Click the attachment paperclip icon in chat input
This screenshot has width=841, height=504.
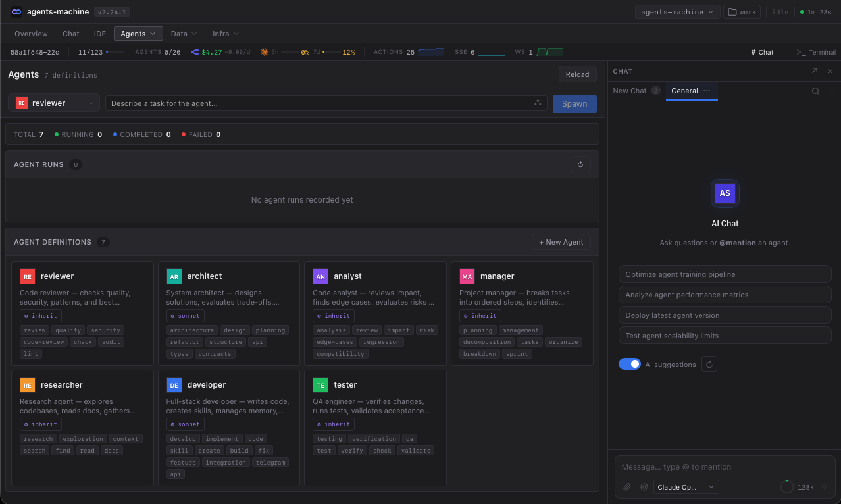point(626,487)
